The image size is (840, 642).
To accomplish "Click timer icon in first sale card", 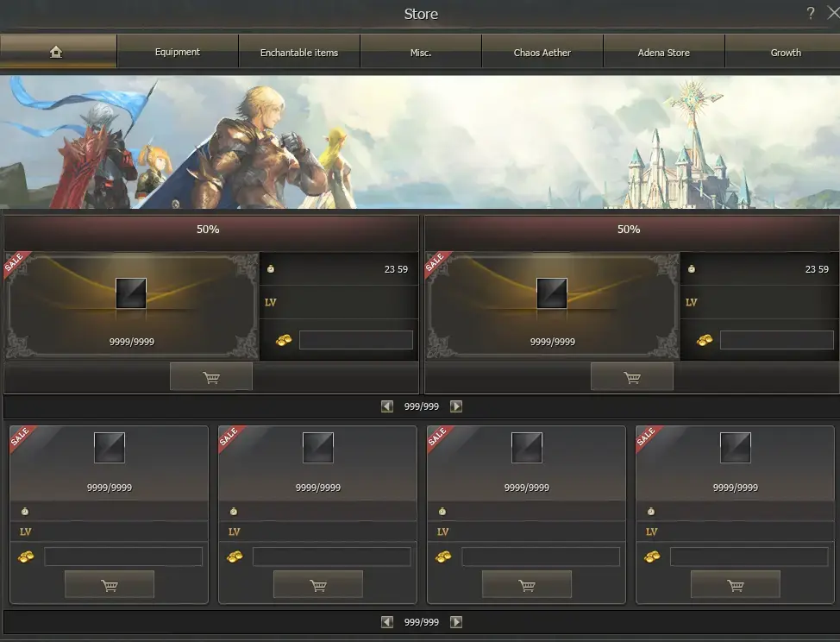I will pyautogui.click(x=25, y=511).
